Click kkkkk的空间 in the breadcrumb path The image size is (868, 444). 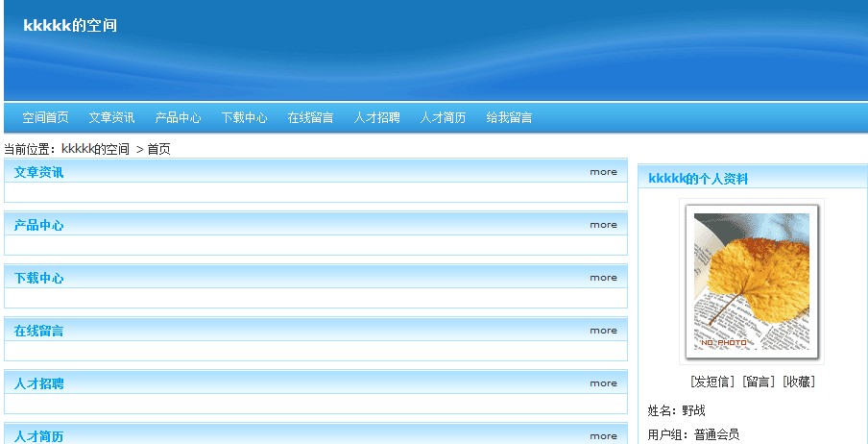click(95, 149)
